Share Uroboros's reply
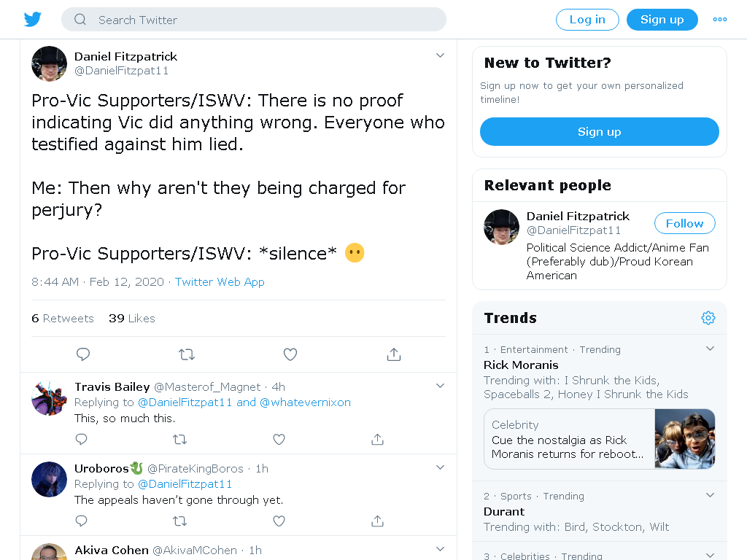This screenshot has height=560, width=747. (x=377, y=521)
